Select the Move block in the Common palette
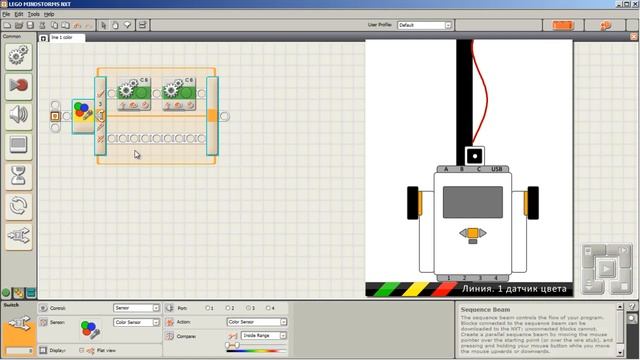 18,56
